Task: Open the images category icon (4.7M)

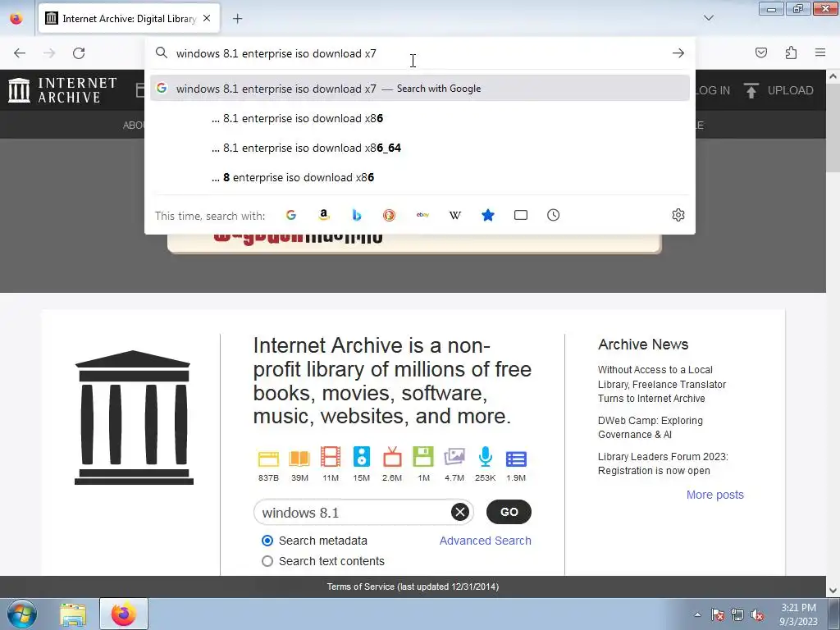Action: pos(454,457)
